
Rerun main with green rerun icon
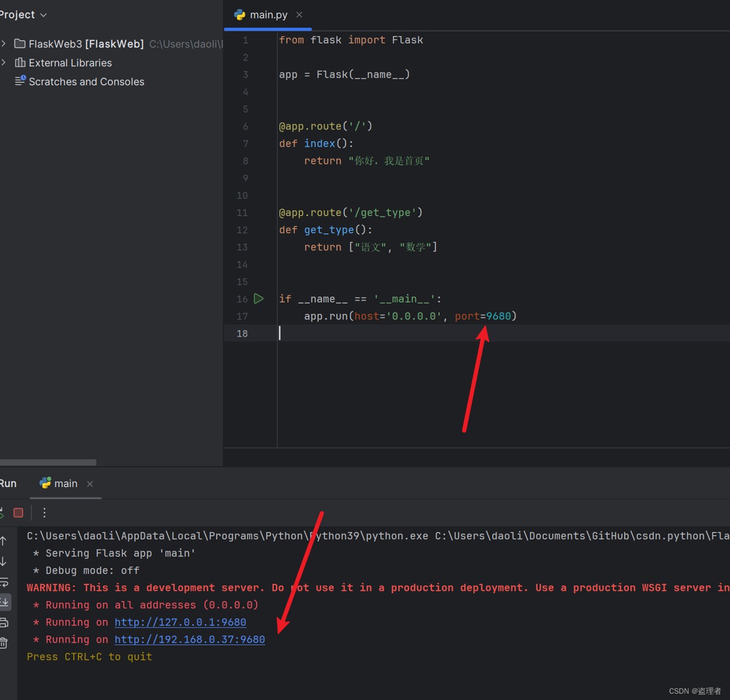(2, 513)
